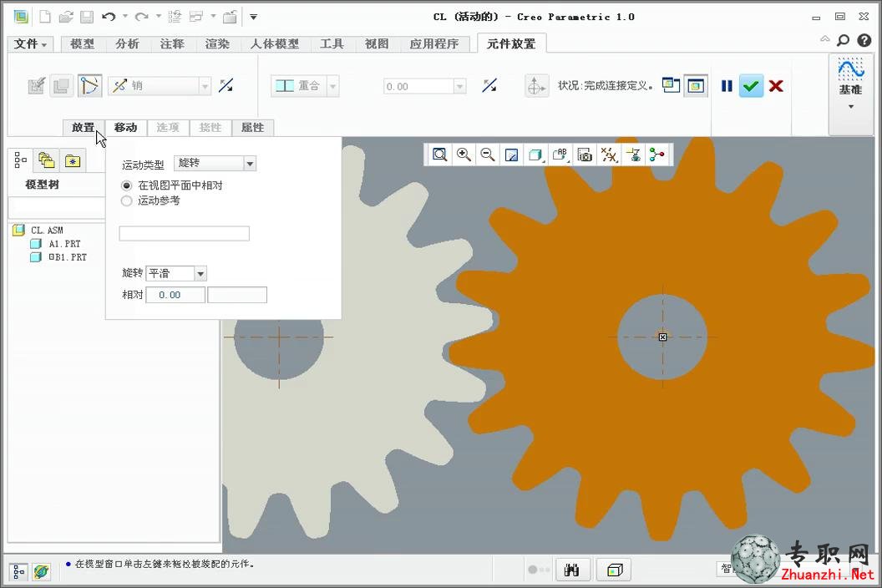Switch to the 模型 ribbon tab

[x=82, y=44]
